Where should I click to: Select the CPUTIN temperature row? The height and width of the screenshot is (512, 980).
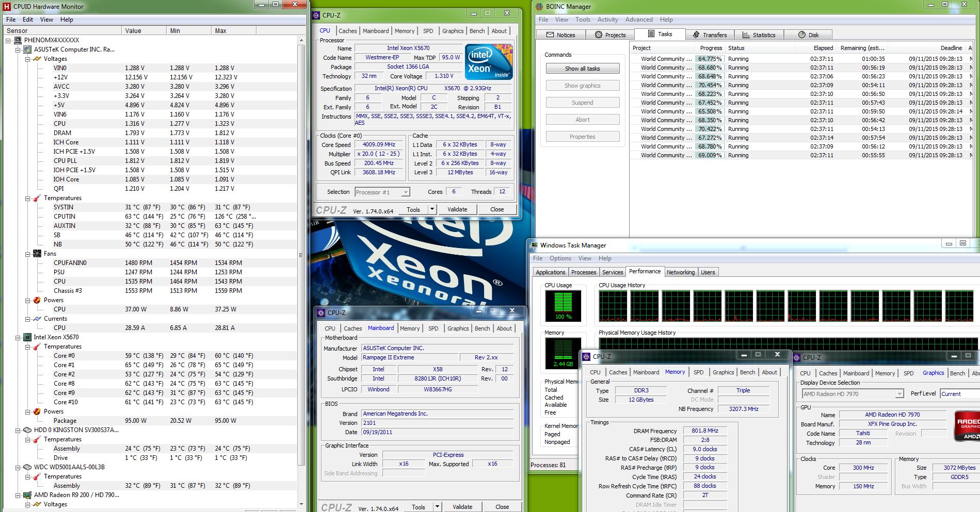point(155,217)
